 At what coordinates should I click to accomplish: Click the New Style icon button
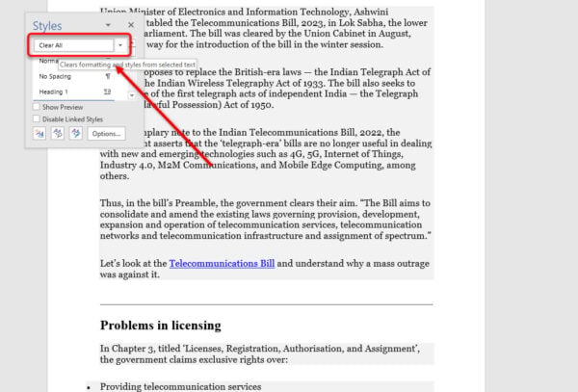coord(39,134)
